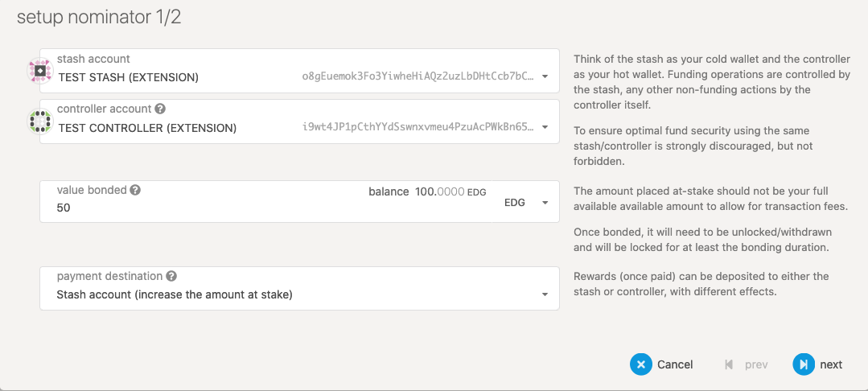Expand the stash account dropdown arrow
This screenshot has width=868, height=391.
click(545, 77)
